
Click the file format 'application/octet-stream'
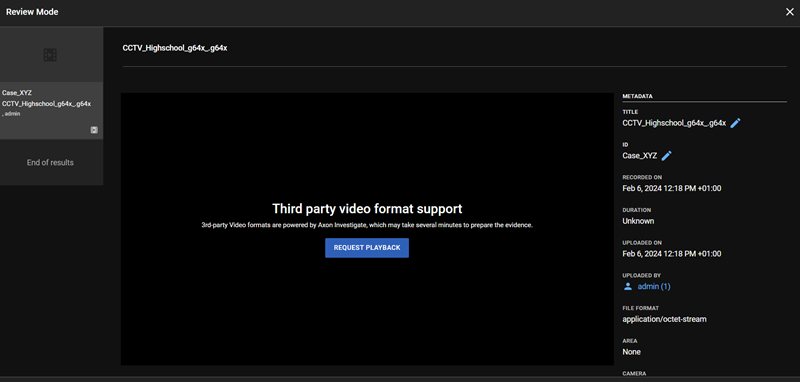click(664, 319)
